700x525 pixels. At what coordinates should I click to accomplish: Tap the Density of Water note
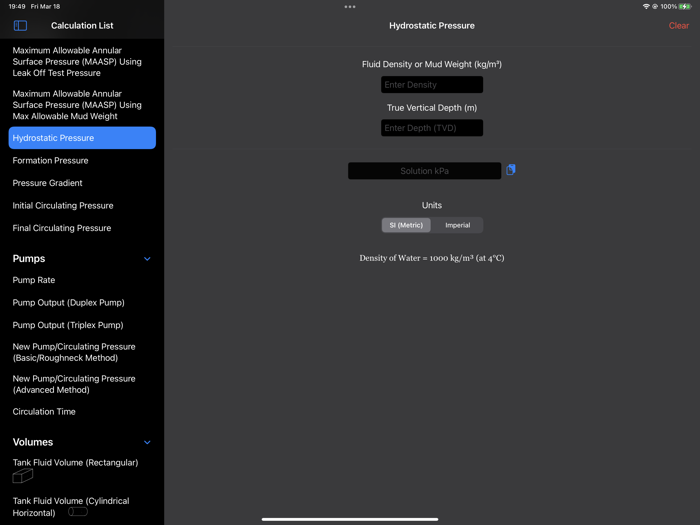coord(432,258)
